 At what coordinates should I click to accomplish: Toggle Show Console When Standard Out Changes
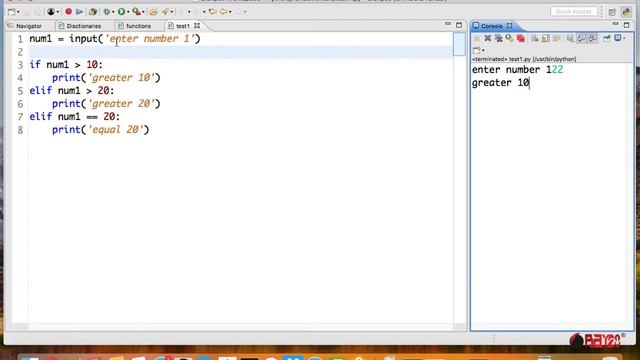pyautogui.click(x=582, y=38)
